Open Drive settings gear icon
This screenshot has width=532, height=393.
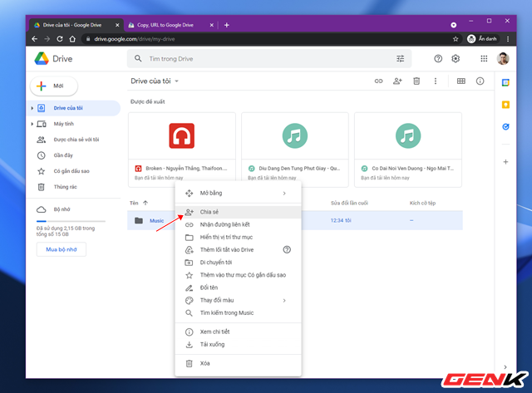(x=456, y=59)
